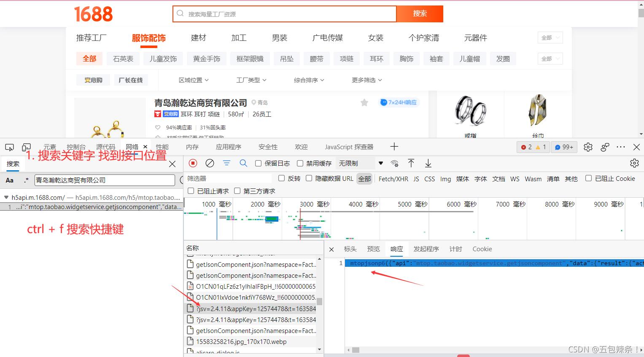
Task: Open network conditions with the wifi icon
Action: 394,163
